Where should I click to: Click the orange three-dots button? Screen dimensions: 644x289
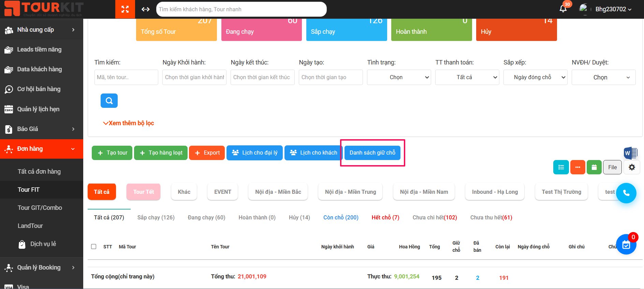click(x=577, y=167)
